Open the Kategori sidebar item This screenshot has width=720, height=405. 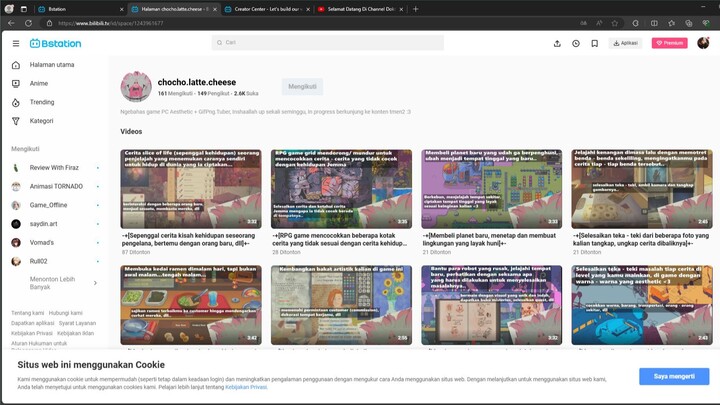point(42,121)
